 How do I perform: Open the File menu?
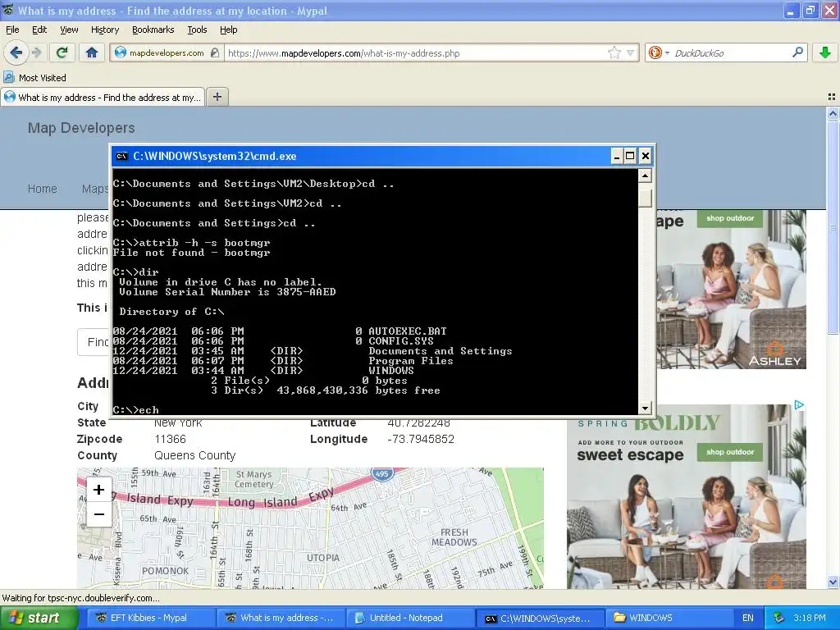click(12, 30)
